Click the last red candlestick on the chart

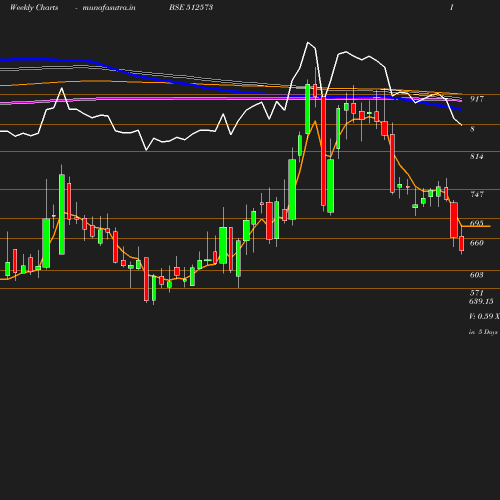point(462,243)
